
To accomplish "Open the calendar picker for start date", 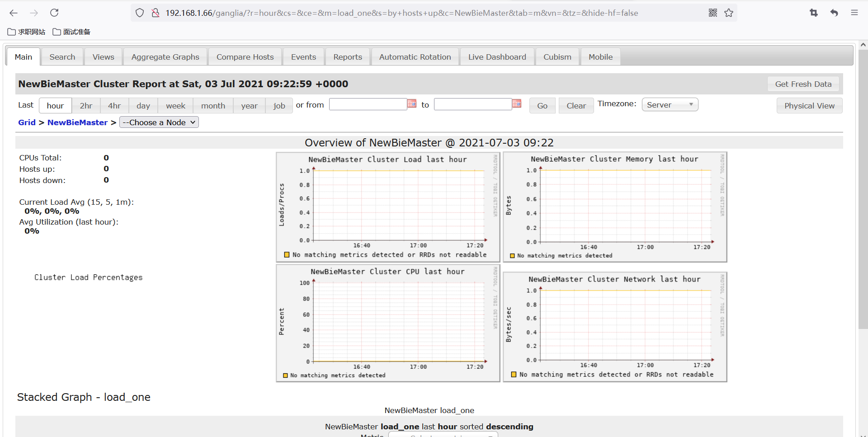I will [x=412, y=103].
